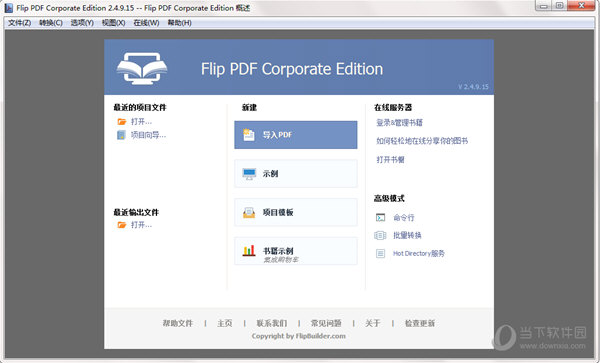Click the 打开书橱 link
Screen dimensions: 600x363
(x=390, y=160)
